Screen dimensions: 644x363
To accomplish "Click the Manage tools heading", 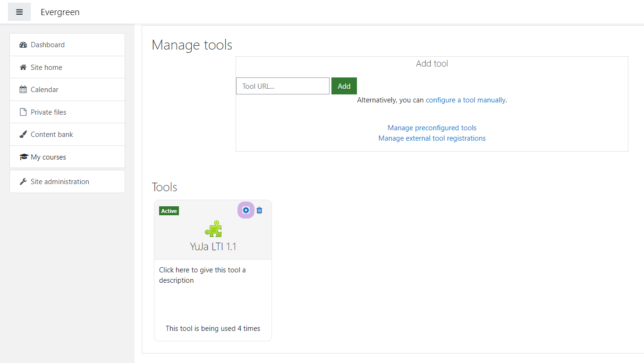I will 192,45.
